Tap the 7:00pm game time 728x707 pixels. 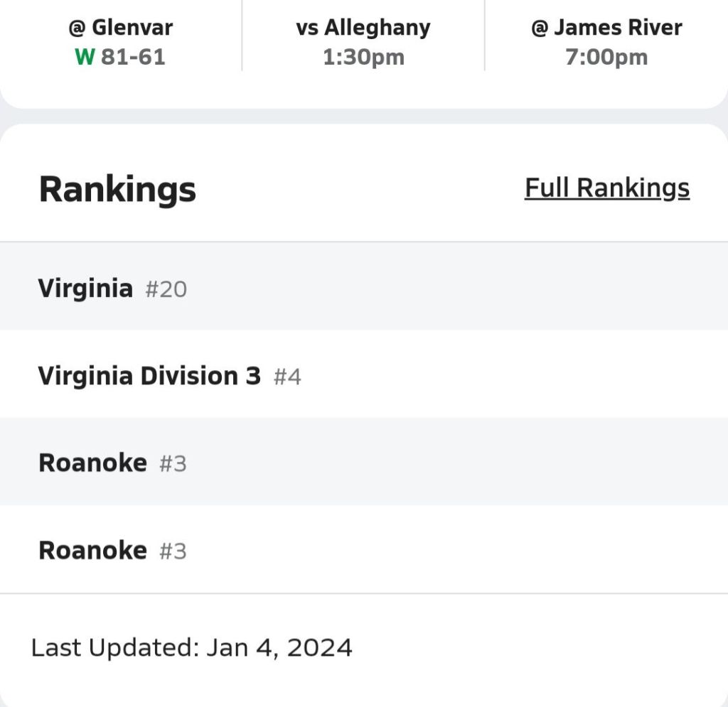pyautogui.click(x=606, y=57)
